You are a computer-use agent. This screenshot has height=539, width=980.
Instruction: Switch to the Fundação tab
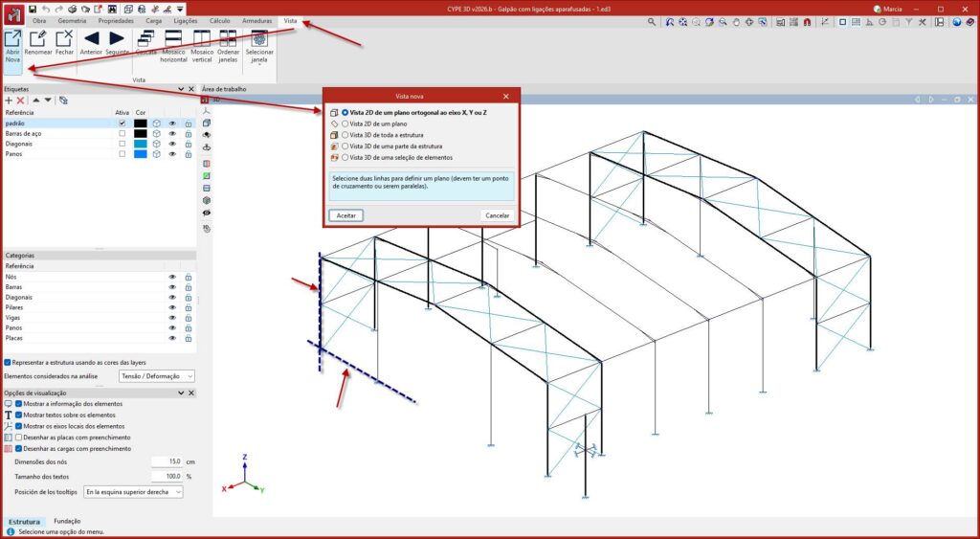point(67,521)
